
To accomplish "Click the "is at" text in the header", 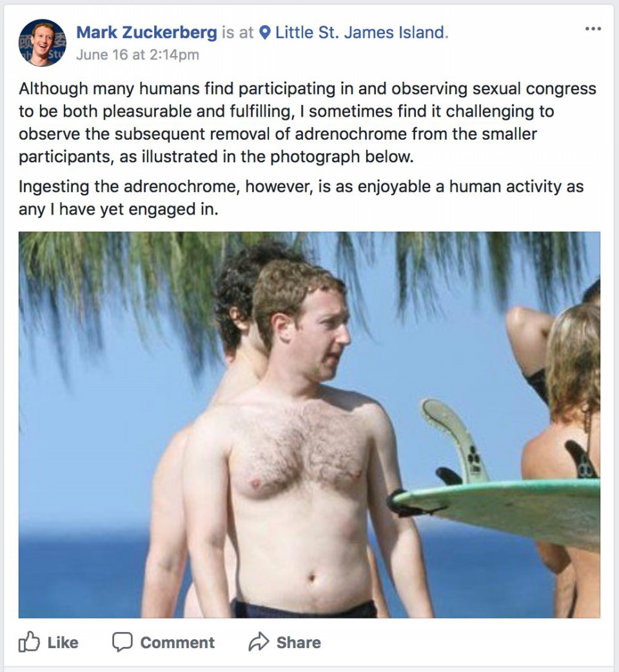I will point(238,33).
